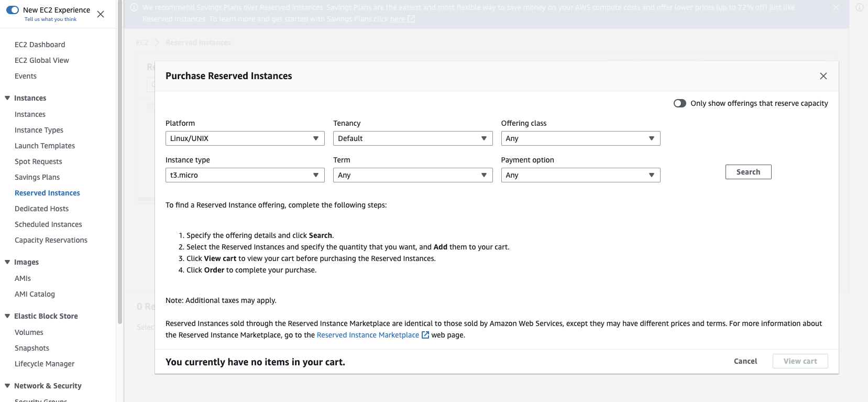Viewport: 868px width, 402px height.
Task: Open Lifecycle Manager
Action: [x=45, y=364]
